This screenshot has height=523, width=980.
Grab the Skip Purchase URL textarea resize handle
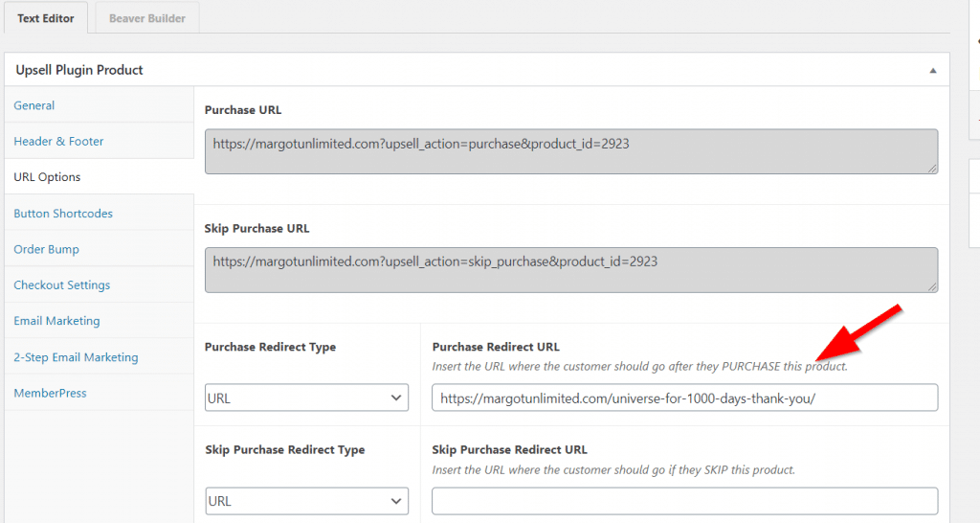click(932, 286)
